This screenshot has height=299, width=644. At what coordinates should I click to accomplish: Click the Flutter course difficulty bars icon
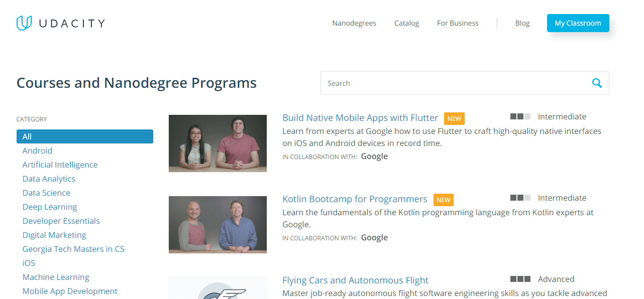(520, 116)
